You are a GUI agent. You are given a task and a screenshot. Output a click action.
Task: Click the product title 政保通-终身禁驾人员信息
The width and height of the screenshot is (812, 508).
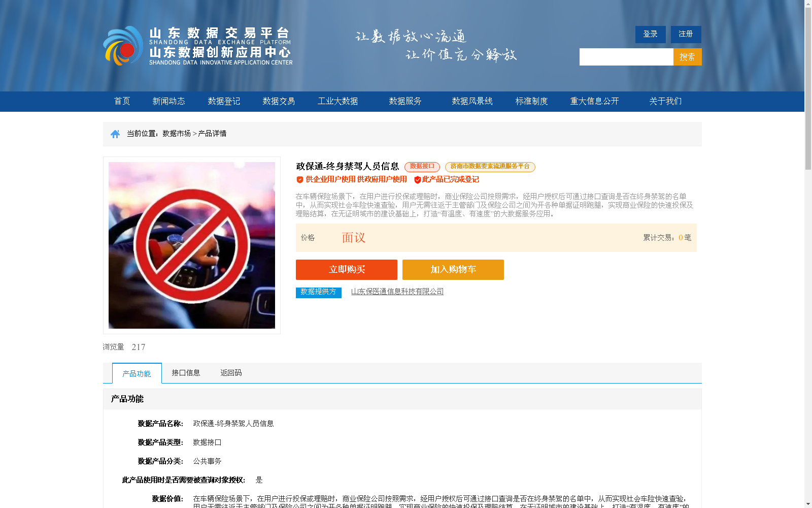(348, 167)
